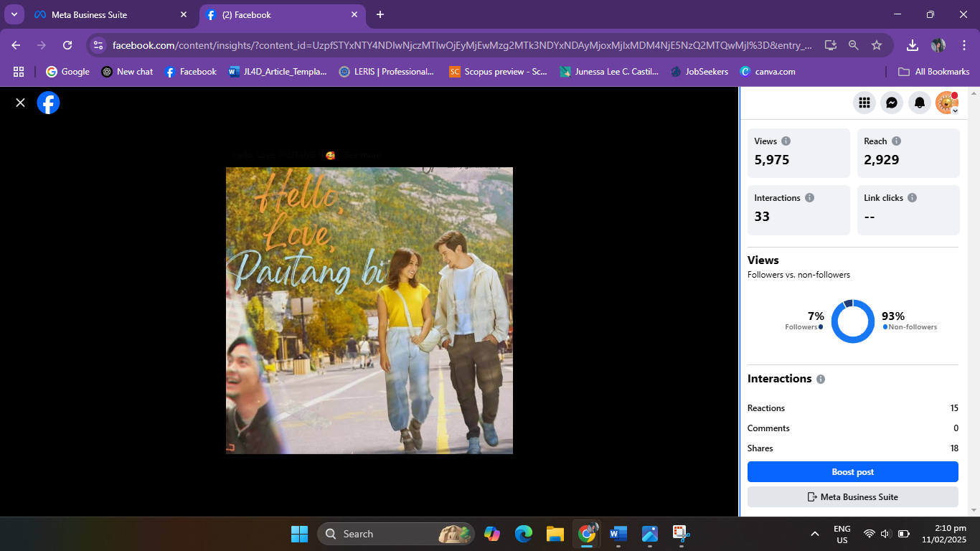
Task: Open zoom magnifier in address bar
Action: 854,45
